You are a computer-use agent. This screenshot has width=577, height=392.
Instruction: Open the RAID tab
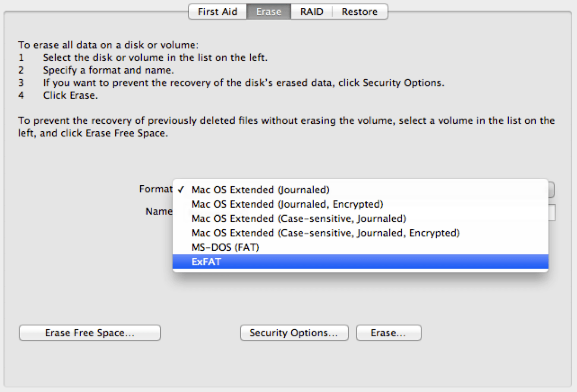pyautogui.click(x=312, y=12)
